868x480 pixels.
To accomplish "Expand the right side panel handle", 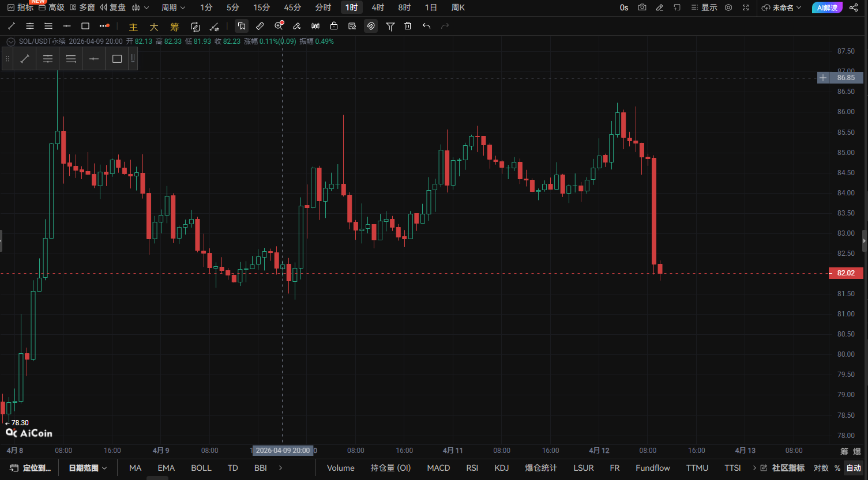I will 865,241.
